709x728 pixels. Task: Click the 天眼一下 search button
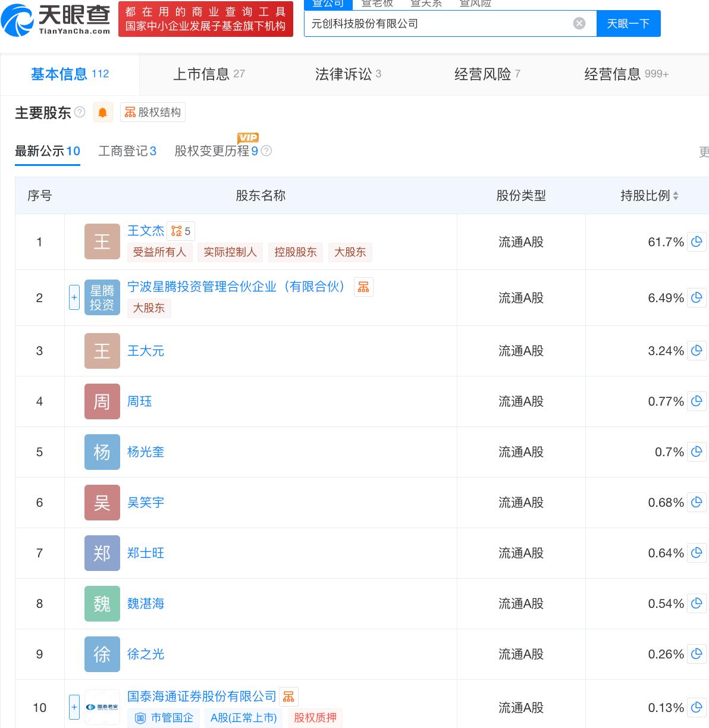coord(628,24)
